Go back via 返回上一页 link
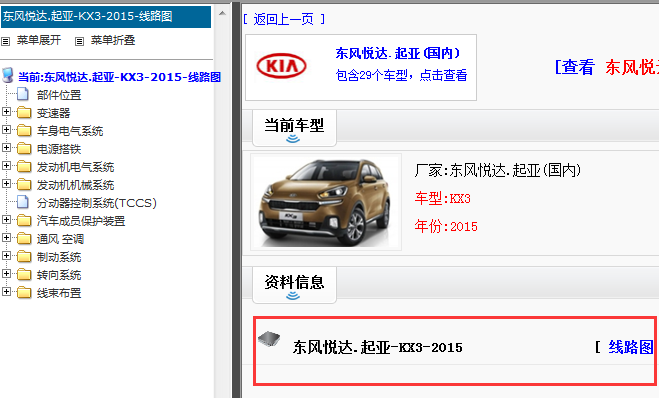This screenshot has height=398, width=659. point(284,19)
